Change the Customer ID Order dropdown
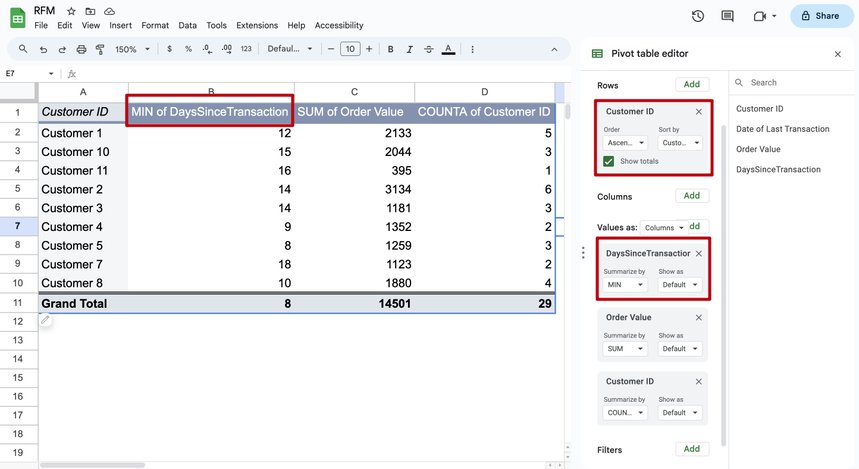Viewport: 859px width, 469px height. 625,142
